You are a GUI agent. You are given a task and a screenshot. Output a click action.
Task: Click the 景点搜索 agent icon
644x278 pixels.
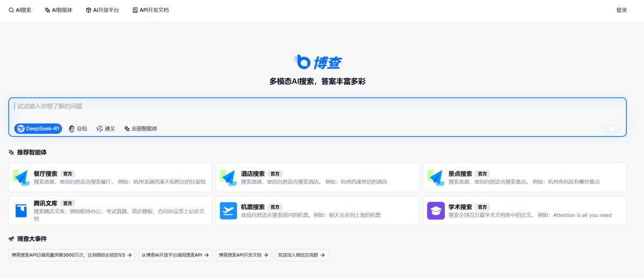pos(436,177)
